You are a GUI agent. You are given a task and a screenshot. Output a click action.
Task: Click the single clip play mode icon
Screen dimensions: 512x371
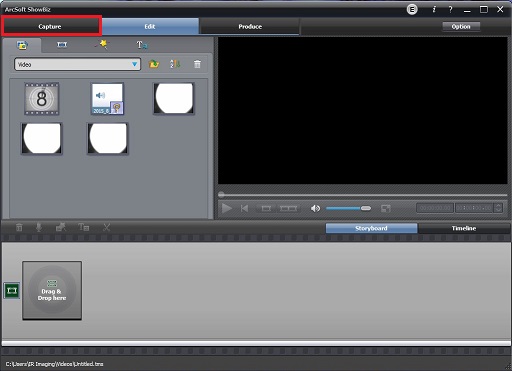point(266,209)
